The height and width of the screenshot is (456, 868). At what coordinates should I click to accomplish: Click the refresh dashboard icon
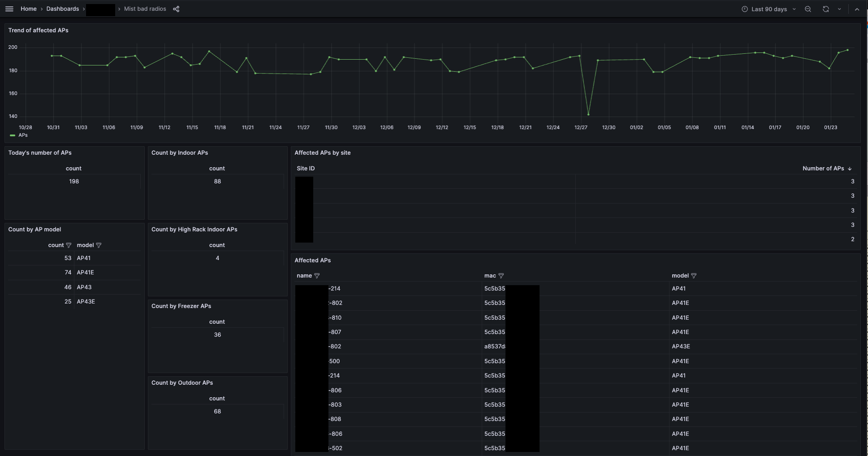point(825,9)
